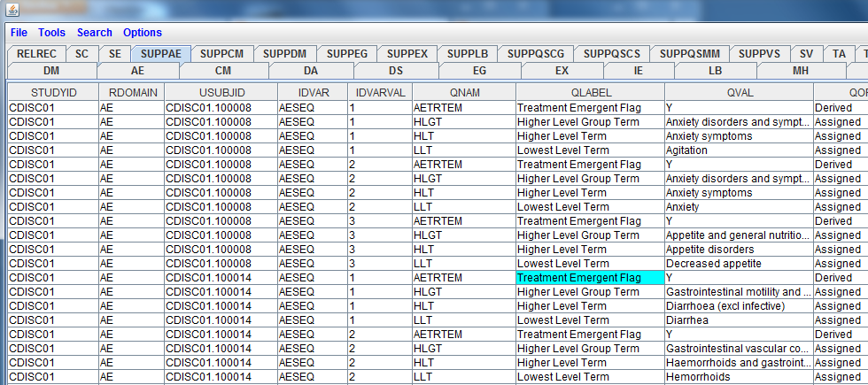The height and width of the screenshot is (385, 868).
Task: Switch to the RELREC tab
Action: (37, 54)
